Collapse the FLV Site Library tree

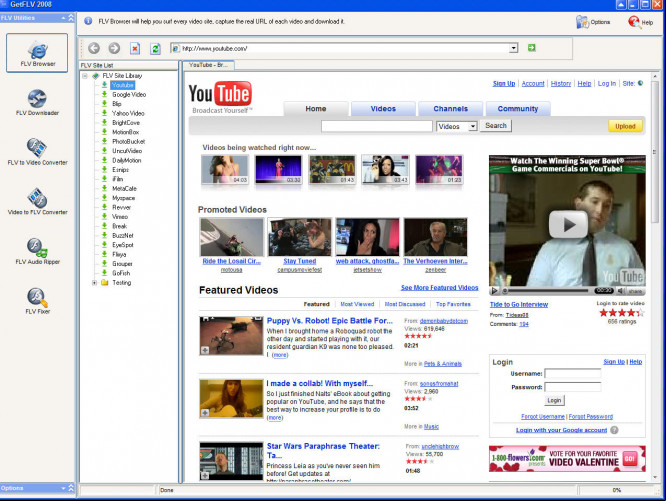coord(85,76)
